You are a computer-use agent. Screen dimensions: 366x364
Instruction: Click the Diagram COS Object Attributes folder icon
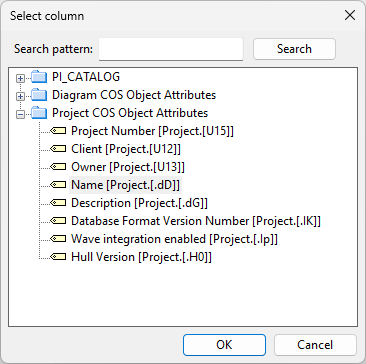pyautogui.click(x=39, y=95)
